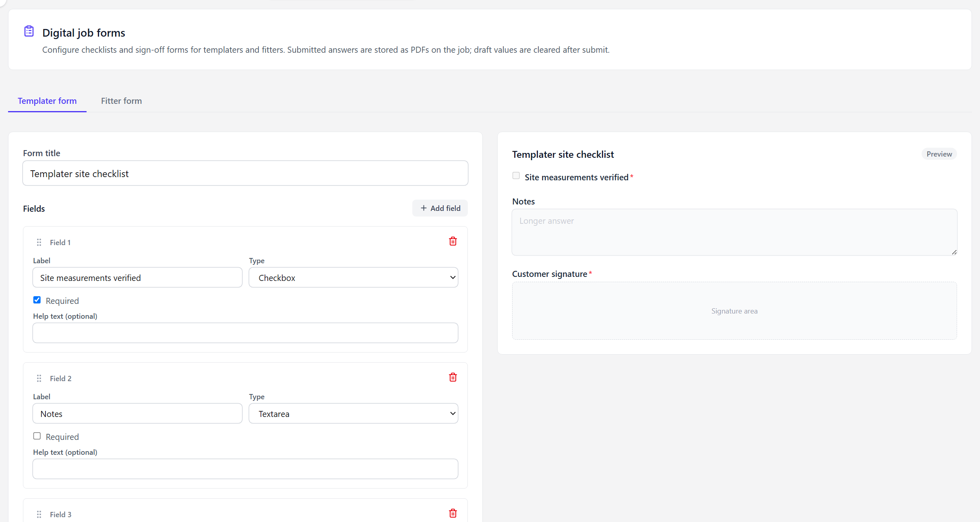Viewport: 980px width, 522px height.
Task: Check Required for Field 2
Action: (x=37, y=436)
